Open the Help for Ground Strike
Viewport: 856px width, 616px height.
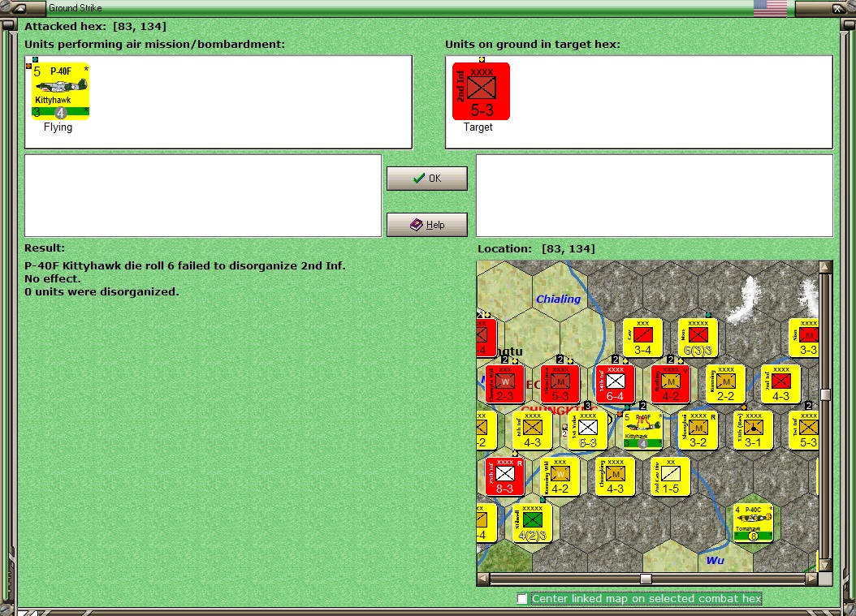click(427, 225)
